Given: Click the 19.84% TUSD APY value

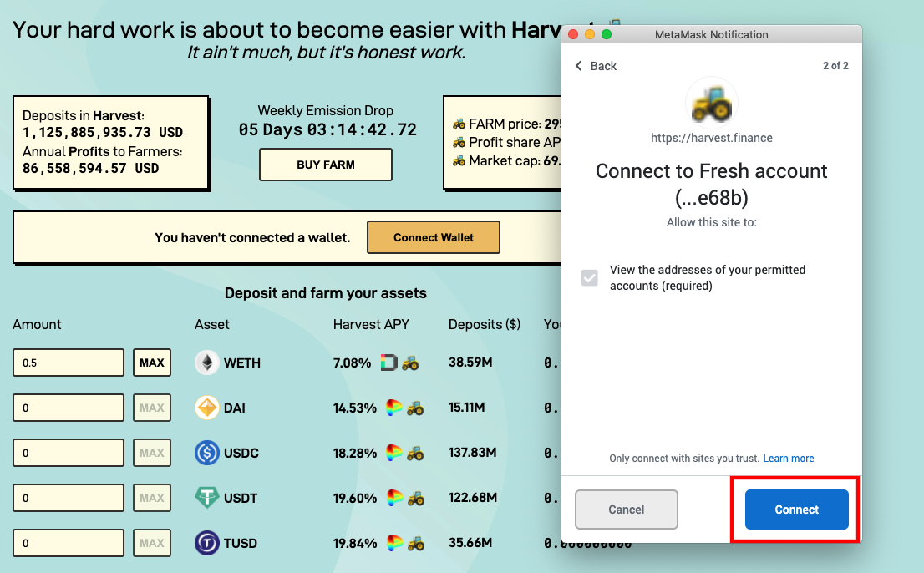Looking at the screenshot, I should pyautogui.click(x=355, y=543).
